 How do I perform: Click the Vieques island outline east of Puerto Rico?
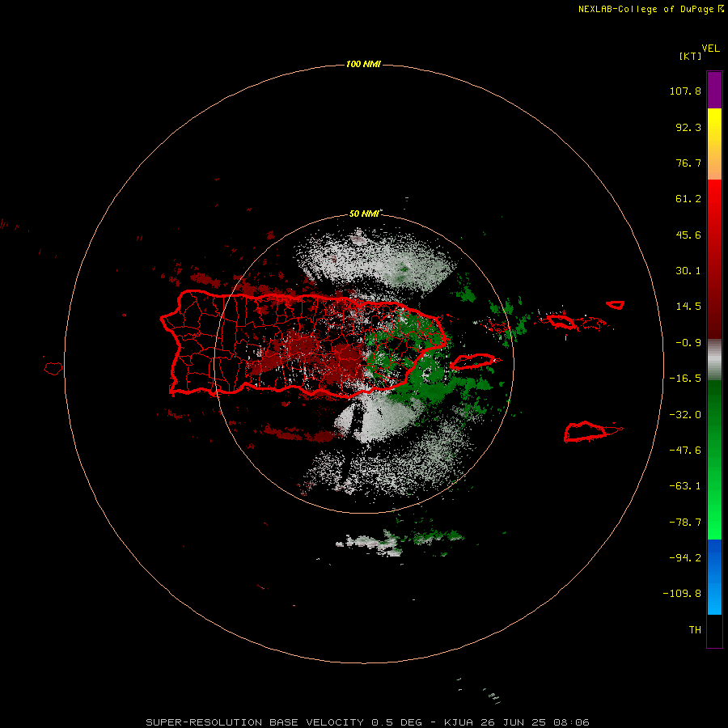coord(472,361)
